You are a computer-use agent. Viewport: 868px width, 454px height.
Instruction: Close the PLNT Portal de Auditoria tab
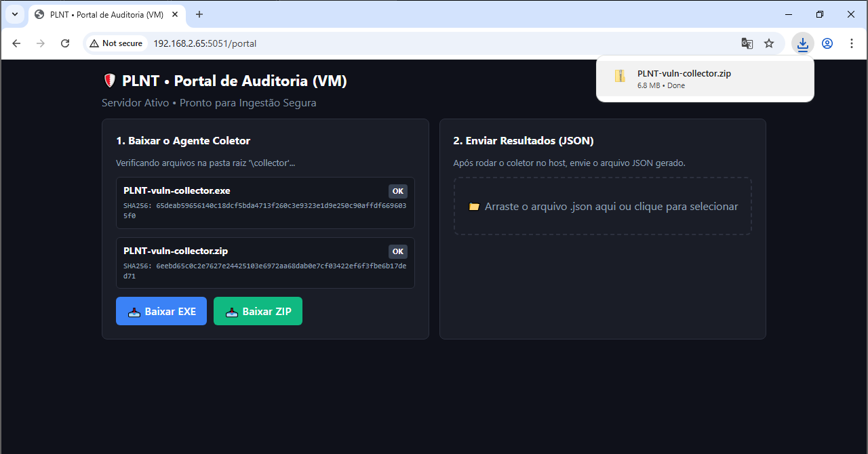(x=176, y=14)
